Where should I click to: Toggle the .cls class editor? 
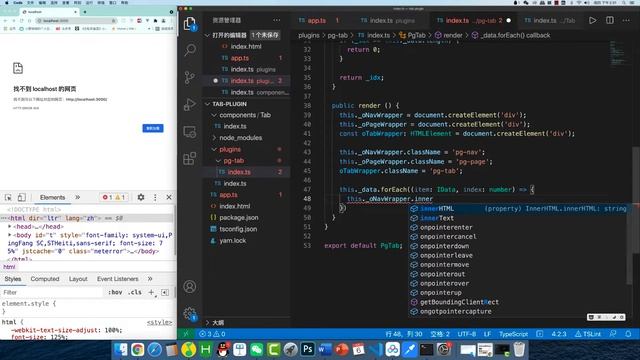click(135, 293)
